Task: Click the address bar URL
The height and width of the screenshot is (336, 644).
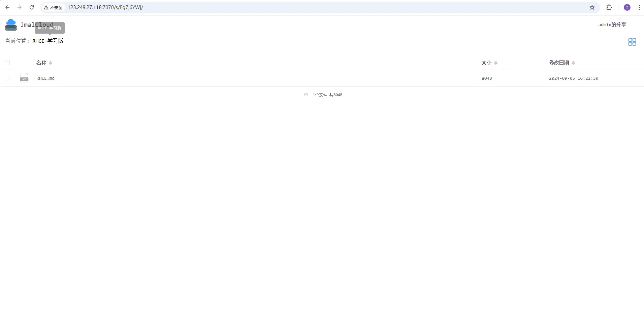Action: pos(105,7)
